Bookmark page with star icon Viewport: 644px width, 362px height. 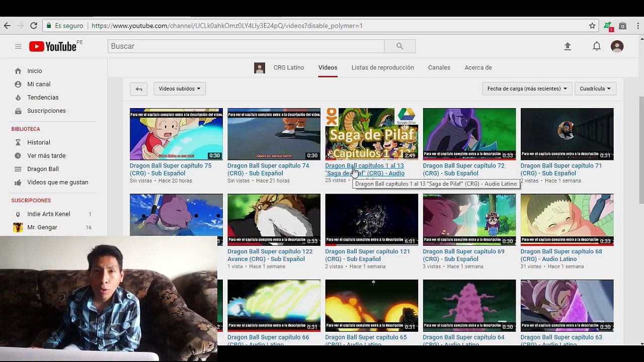[x=592, y=26]
